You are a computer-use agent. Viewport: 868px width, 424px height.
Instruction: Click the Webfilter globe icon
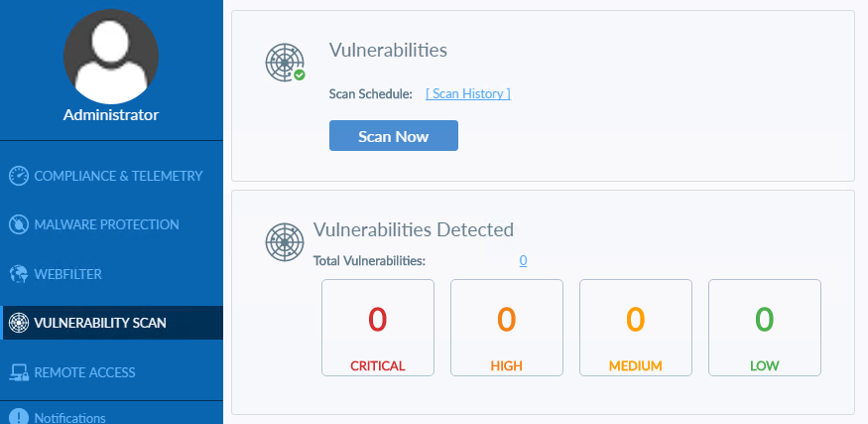[18, 273]
